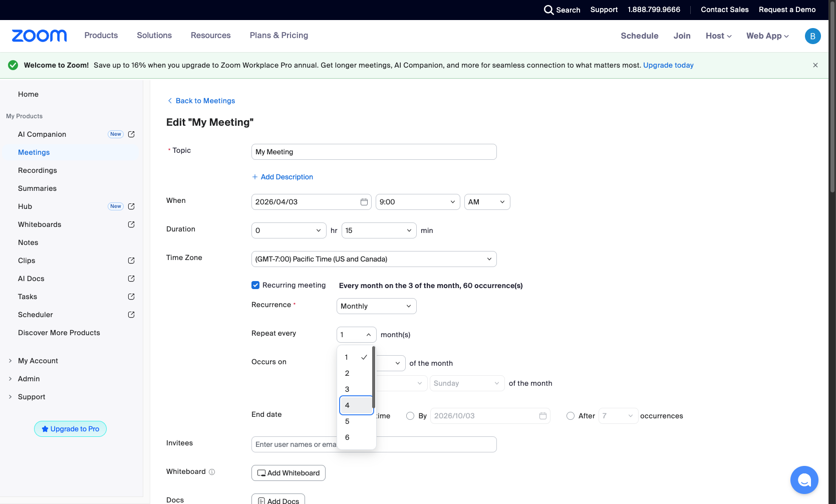This screenshot has width=836, height=504.
Task: Choose option 3 in repeat list
Action: 356,389
